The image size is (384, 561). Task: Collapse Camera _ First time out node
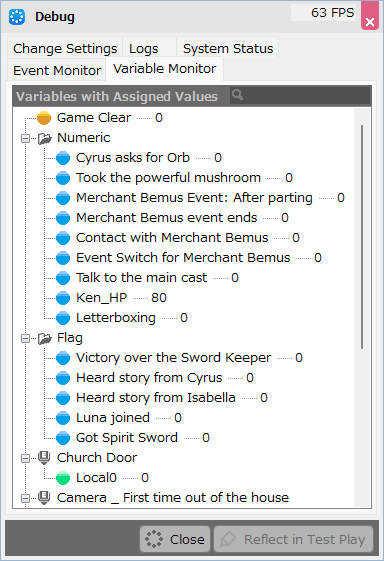point(25,498)
